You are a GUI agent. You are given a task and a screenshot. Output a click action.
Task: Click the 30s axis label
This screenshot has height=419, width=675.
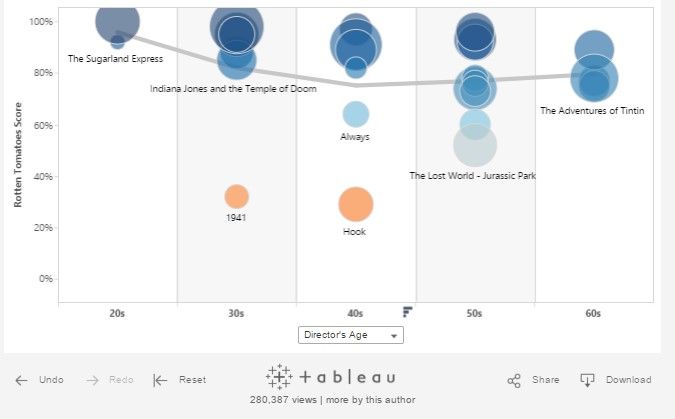[236, 313]
